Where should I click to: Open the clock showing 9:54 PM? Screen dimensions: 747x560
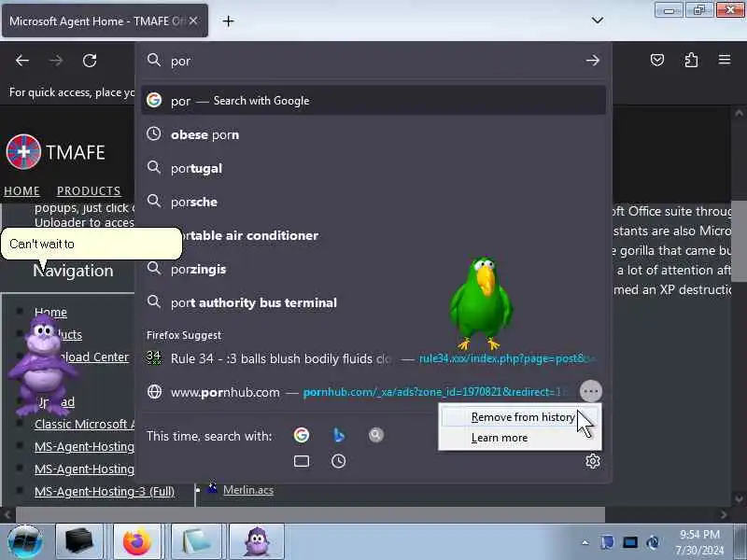pos(699,542)
